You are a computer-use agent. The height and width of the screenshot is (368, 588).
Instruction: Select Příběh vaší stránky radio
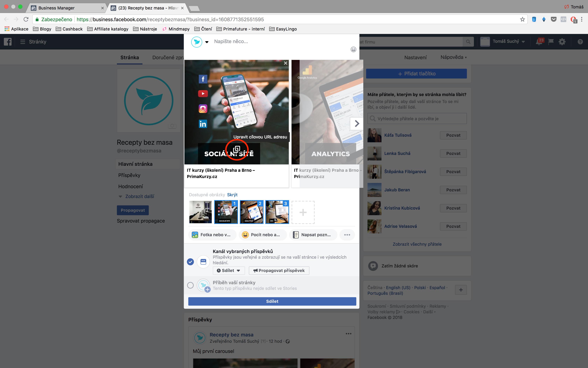[x=191, y=285]
